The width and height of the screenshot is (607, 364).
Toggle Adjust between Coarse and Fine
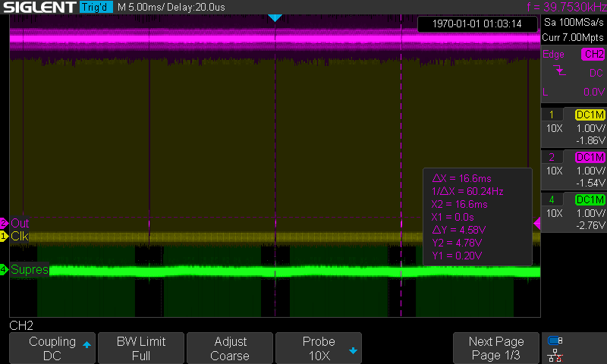pos(230,348)
